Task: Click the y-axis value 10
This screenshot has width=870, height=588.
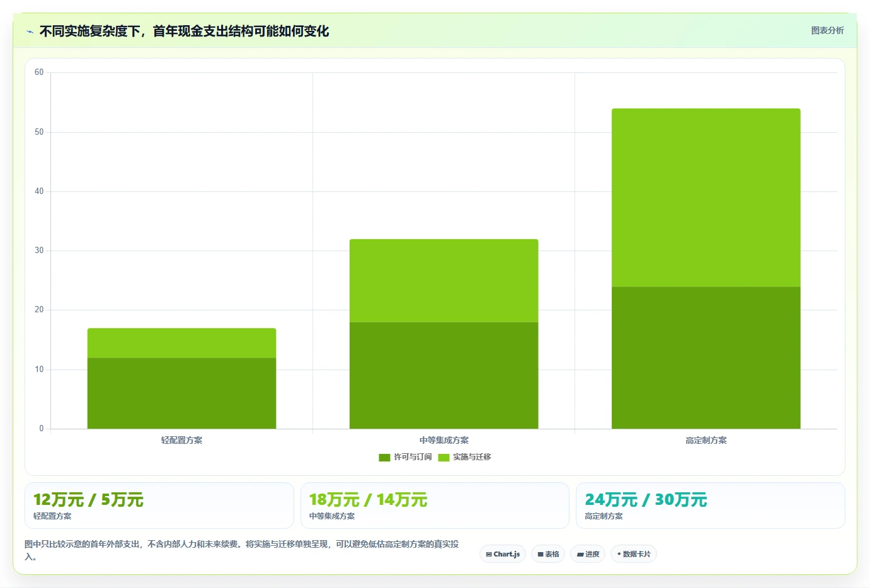Action: click(x=39, y=370)
